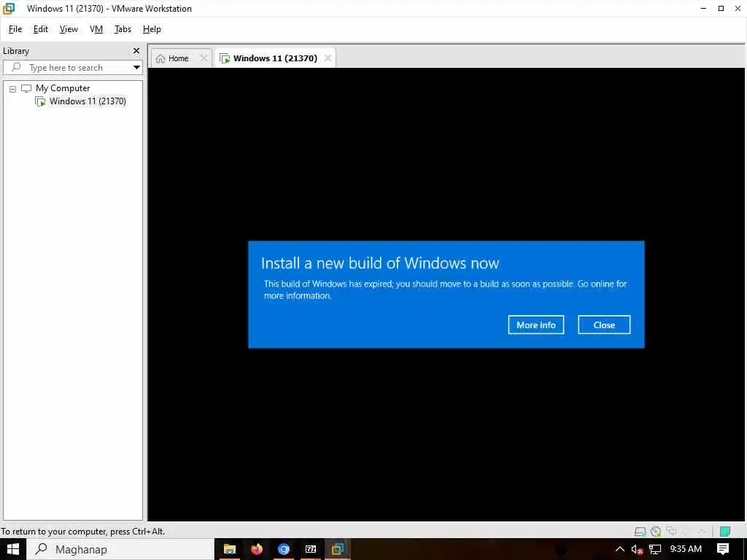747x560 pixels.
Task: Click the VMware Workstation title bar logo
Action: coord(9,8)
